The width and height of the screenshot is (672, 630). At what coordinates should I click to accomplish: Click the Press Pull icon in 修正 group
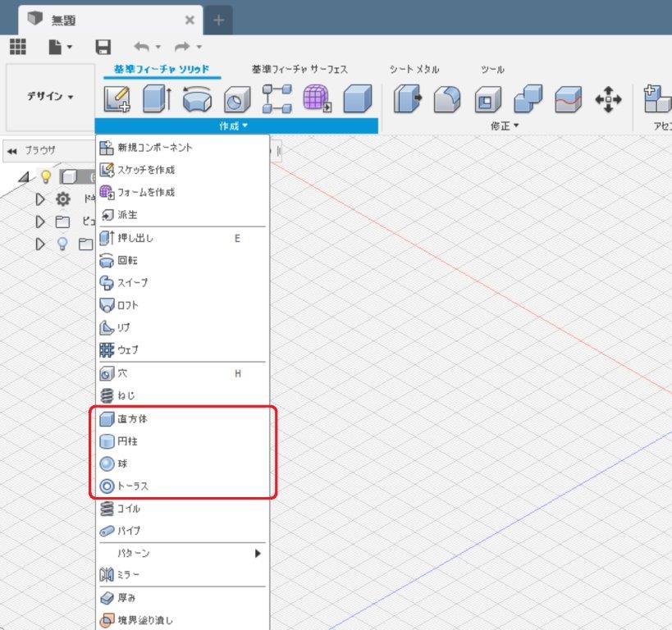pyautogui.click(x=406, y=99)
